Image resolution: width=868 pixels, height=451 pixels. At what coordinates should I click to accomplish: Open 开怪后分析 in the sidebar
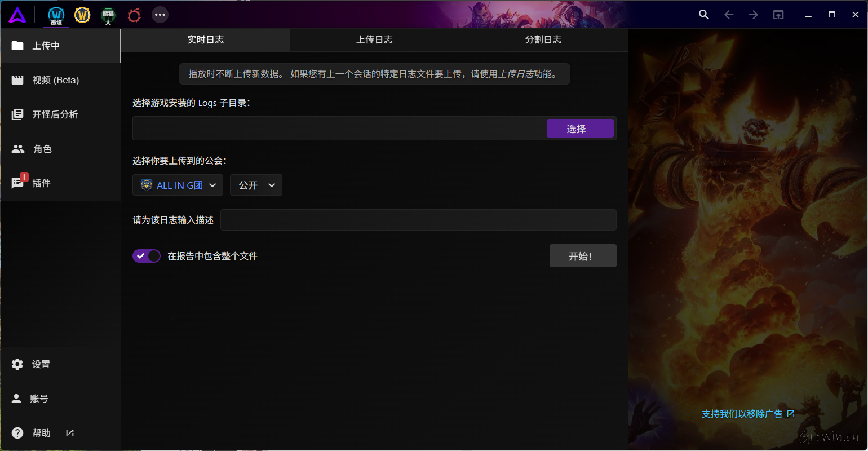pos(55,114)
